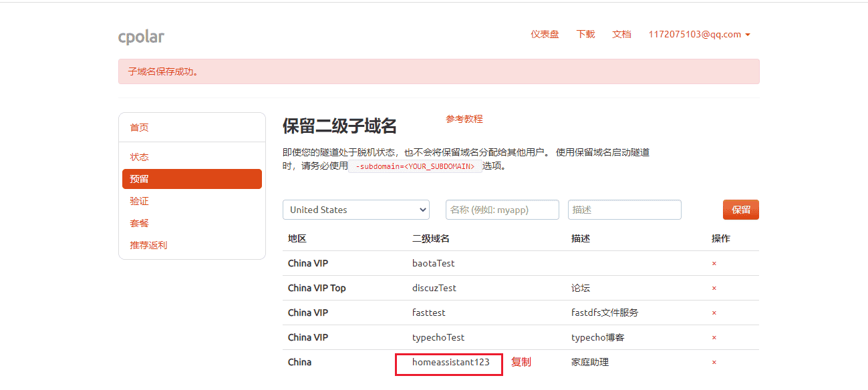
Task: Delete the fasttest reservation
Action: coord(714,313)
